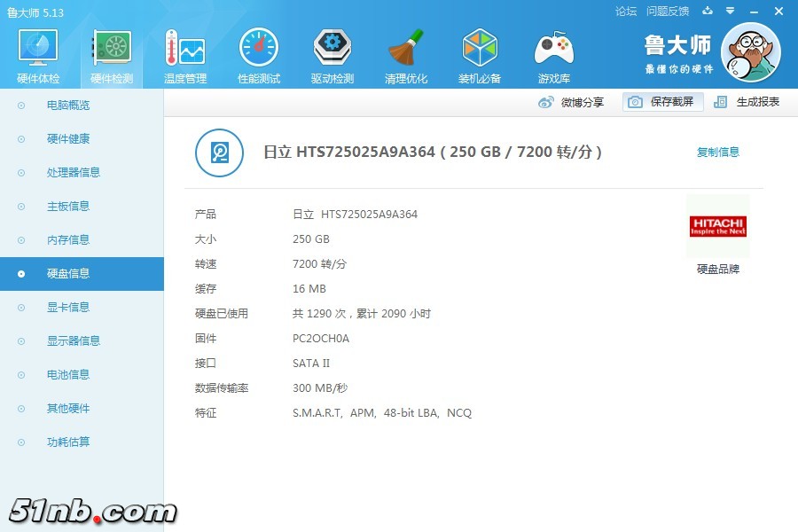
Task: Open 显卡信息 graphics card section
Action: [x=68, y=308]
